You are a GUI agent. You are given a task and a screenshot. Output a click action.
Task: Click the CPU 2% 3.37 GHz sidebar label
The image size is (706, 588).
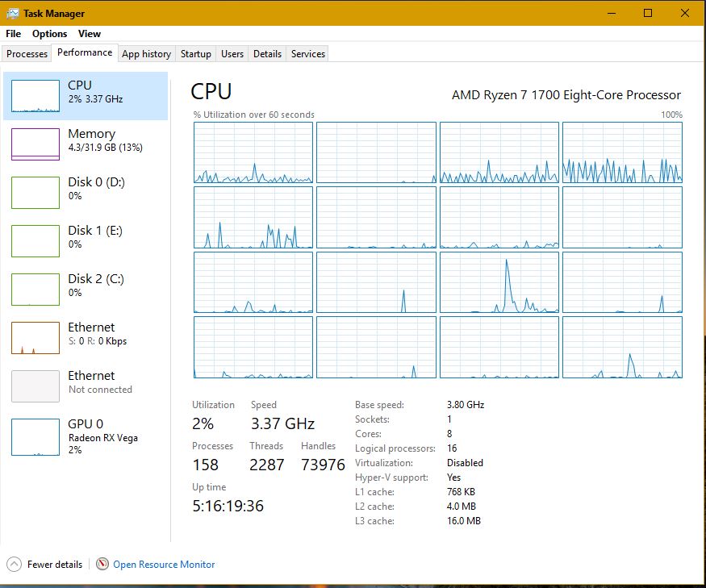coord(95,91)
